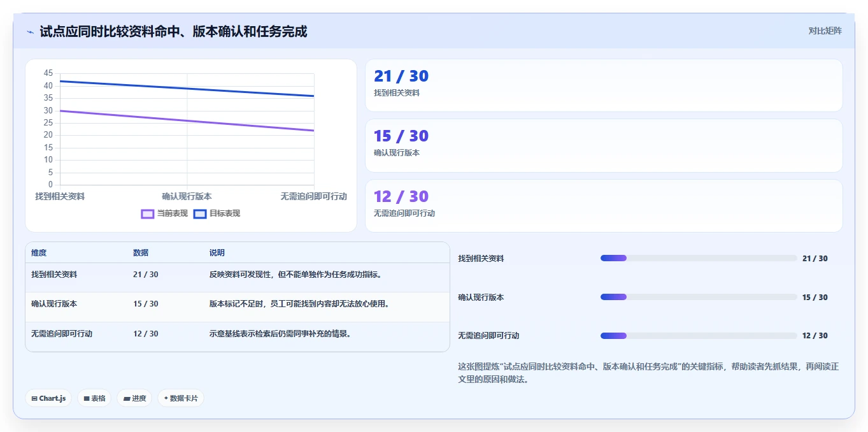This screenshot has height=432, width=868.
Task: Select table cell 无需追问即可行动
Action: click(x=62, y=334)
